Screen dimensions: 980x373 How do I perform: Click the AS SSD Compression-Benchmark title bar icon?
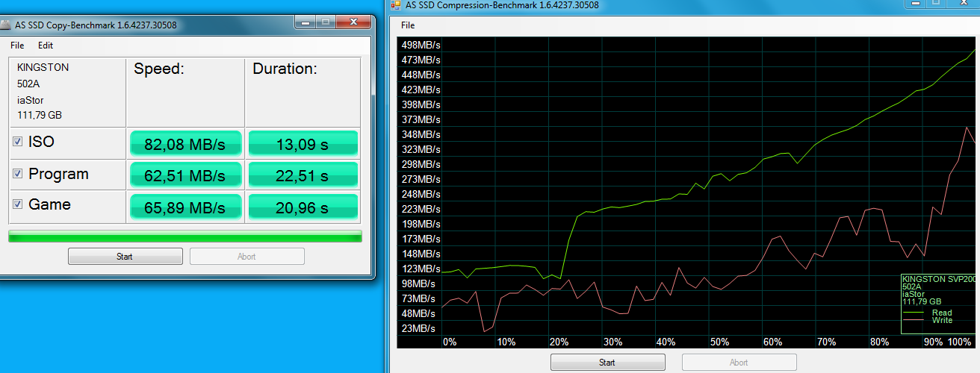click(x=396, y=5)
